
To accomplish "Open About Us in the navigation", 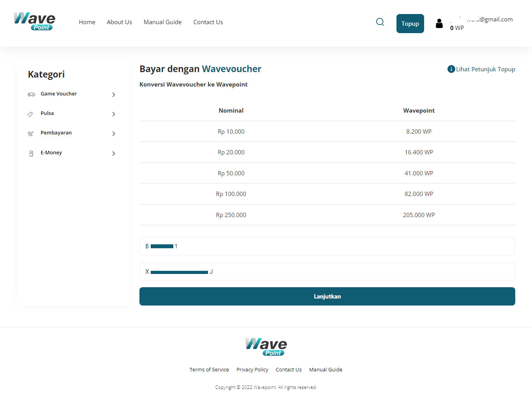I will [x=119, y=22].
